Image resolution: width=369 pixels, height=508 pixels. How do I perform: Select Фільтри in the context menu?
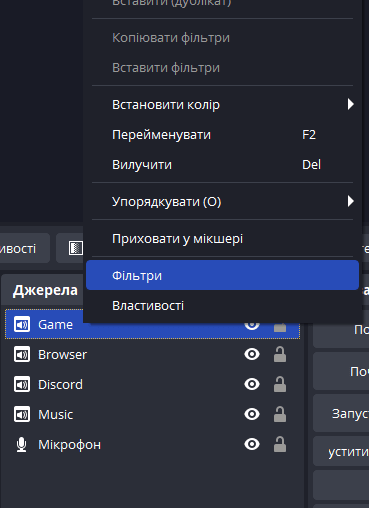(222, 275)
